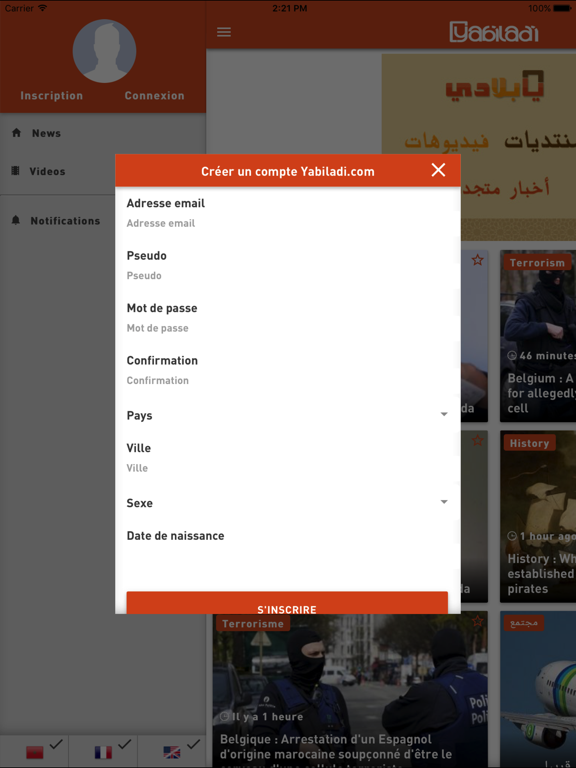Click the Yabiladi logo in header

tap(494, 32)
